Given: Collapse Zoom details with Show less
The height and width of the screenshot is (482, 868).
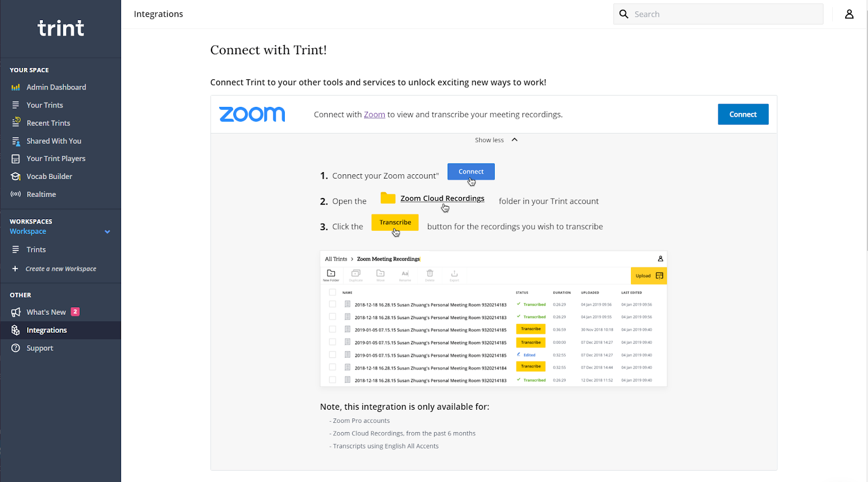Looking at the screenshot, I should point(489,140).
